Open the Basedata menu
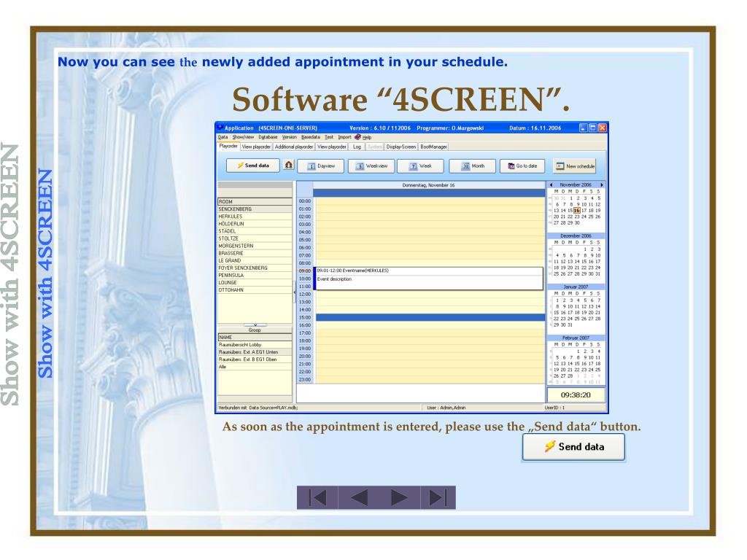The height and width of the screenshot is (560, 747). (x=311, y=137)
